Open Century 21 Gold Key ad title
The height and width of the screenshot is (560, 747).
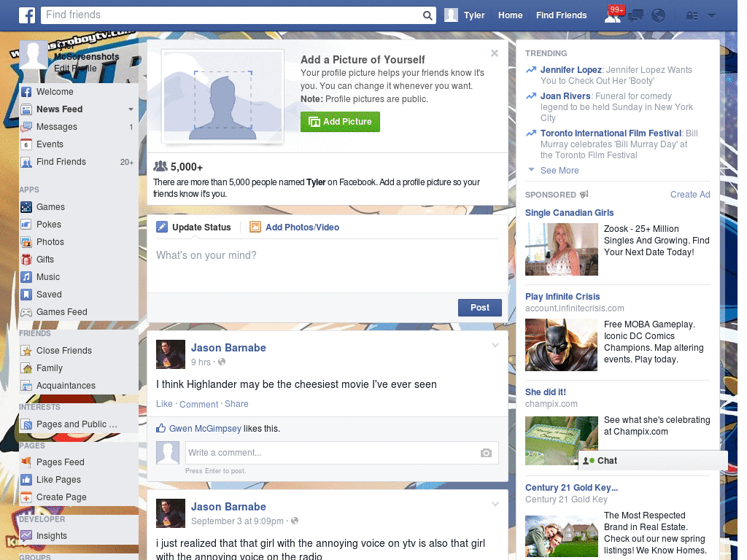point(571,488)
